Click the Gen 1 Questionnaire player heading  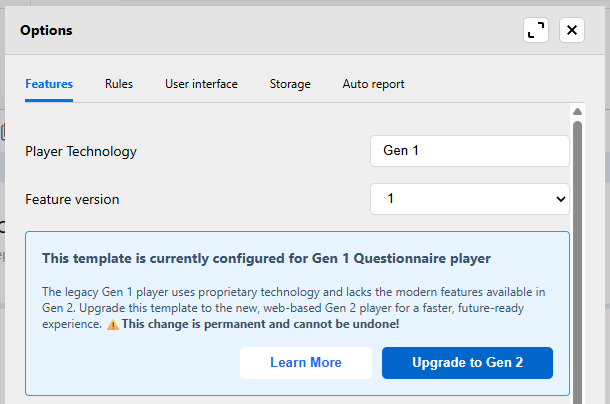click(266, 258)
